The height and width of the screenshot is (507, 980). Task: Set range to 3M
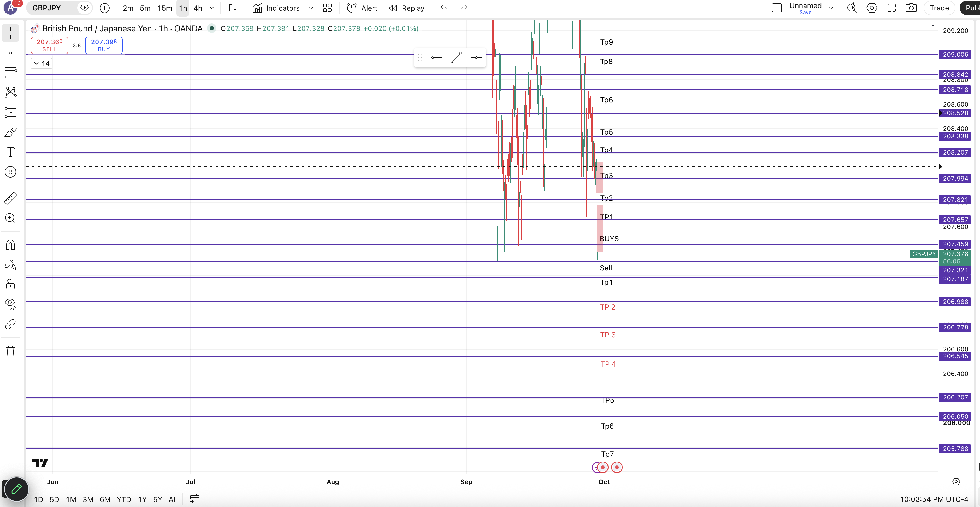[x=88, y=499]
